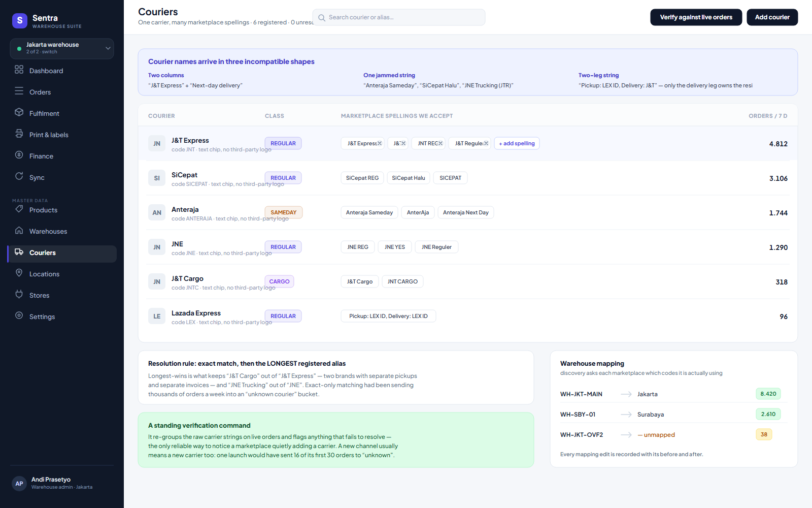Navigate to Locations in the sidebar
812x508 pixels.
click(62, 274)
